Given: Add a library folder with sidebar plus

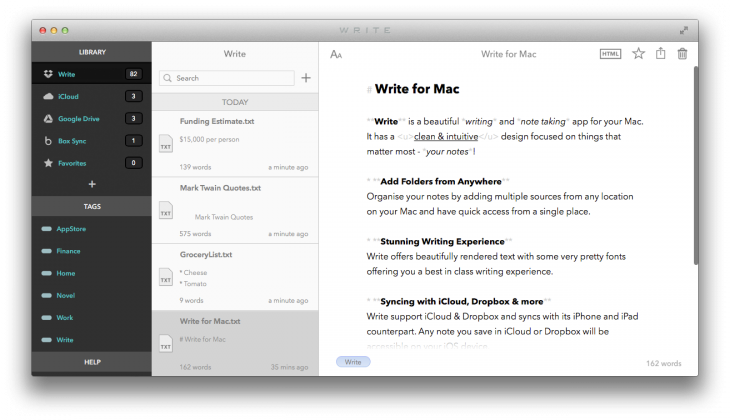Looking at the screenshot, I should (x=92, y=184).
